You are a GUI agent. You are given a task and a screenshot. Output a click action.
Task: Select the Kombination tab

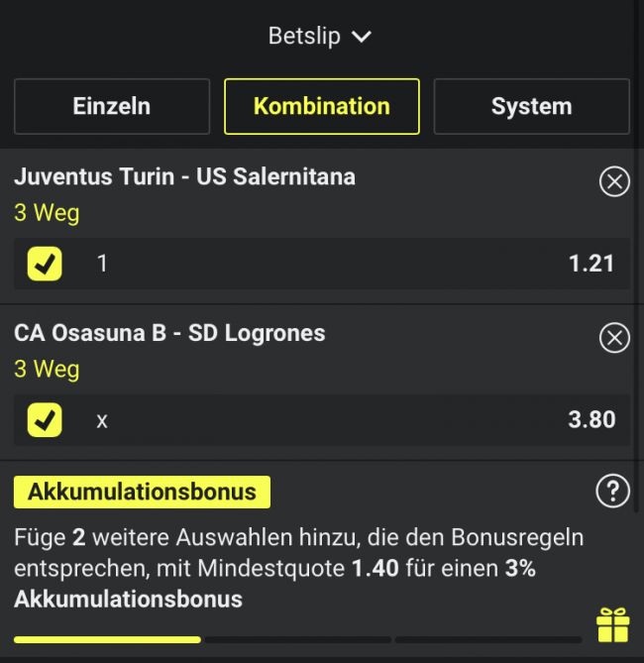coord(322,106)
